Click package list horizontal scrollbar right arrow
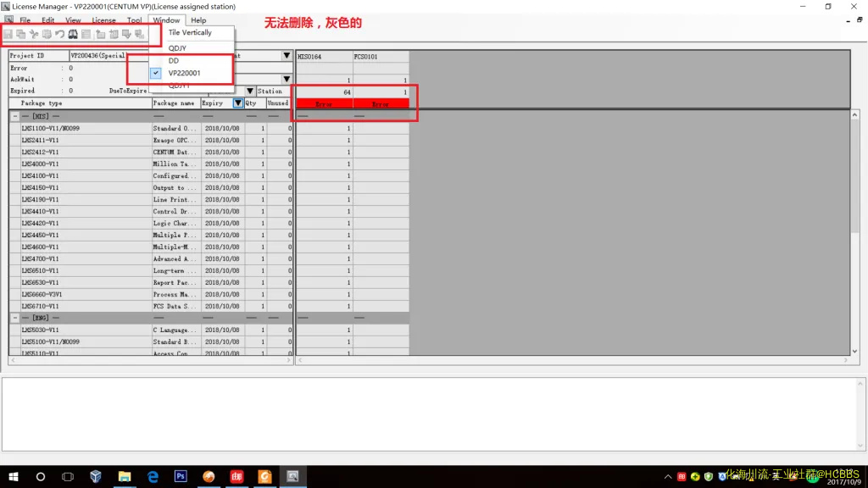The image size is (868, 488). coord(288,360)
